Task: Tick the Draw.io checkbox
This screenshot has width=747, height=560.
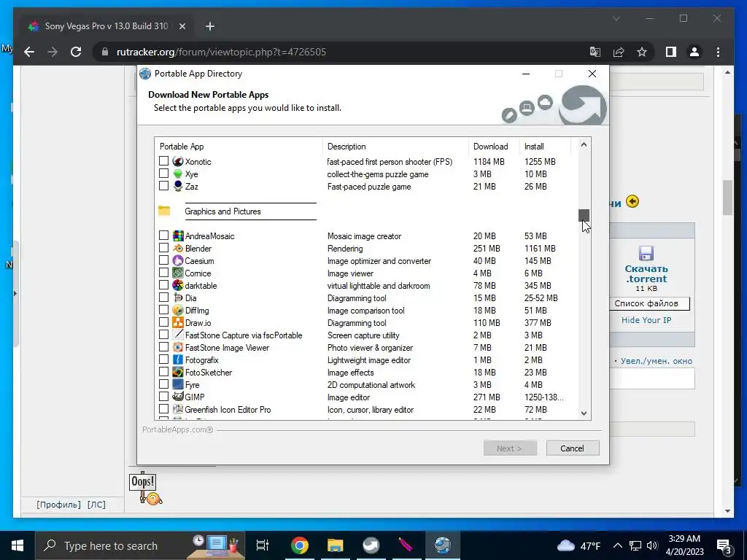Action: [163, 322]
